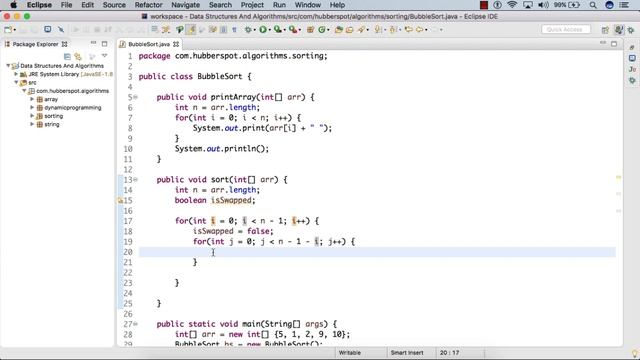Switch to the Java perspective icon
Viewport: 640px width, 360px height.
coord(619,29)
